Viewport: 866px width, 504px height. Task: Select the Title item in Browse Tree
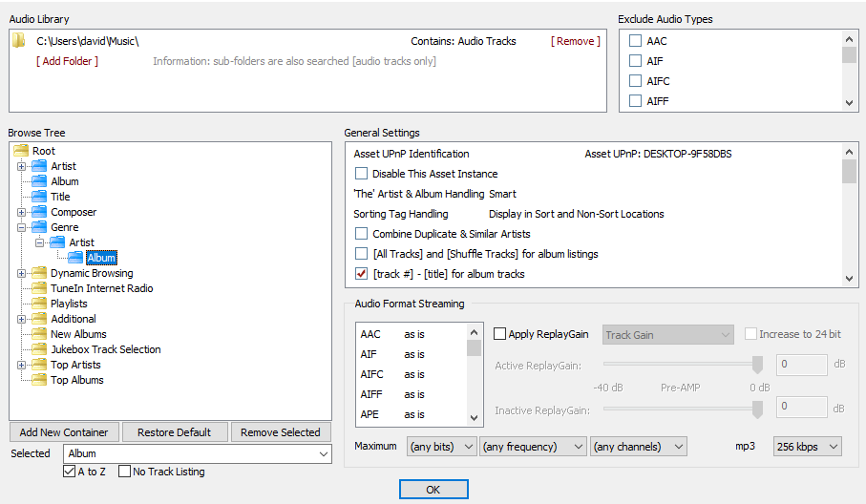coord(60,197)
